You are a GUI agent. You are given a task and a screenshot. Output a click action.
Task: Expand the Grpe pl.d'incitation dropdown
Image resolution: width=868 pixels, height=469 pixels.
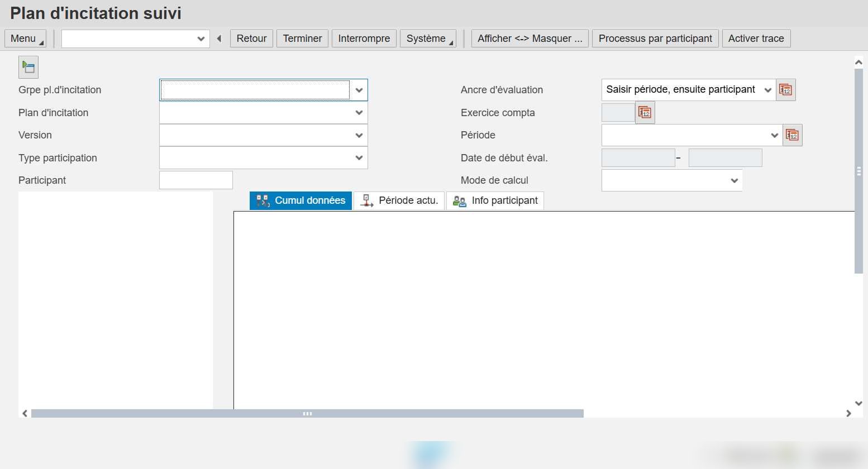click(x=359, y=90)
